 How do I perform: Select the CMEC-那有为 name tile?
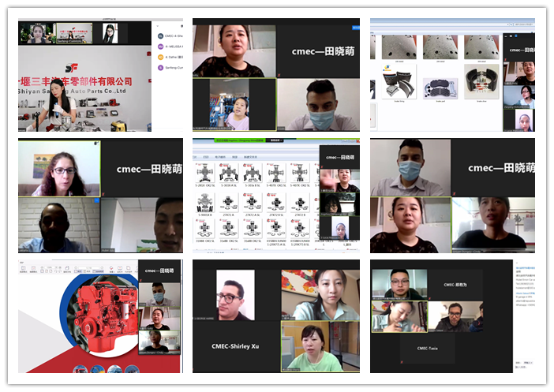(455, 285)
